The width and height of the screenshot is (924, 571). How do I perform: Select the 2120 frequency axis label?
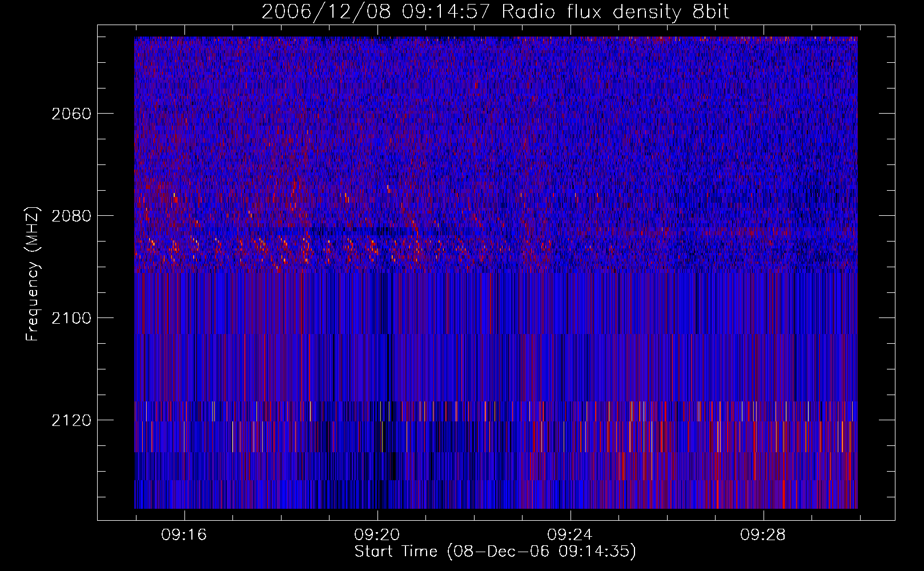(x=71, y=420)
